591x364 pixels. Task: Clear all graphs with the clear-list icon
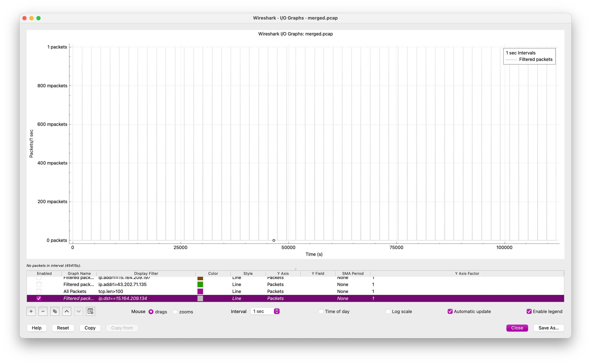(x=90, y=311)
